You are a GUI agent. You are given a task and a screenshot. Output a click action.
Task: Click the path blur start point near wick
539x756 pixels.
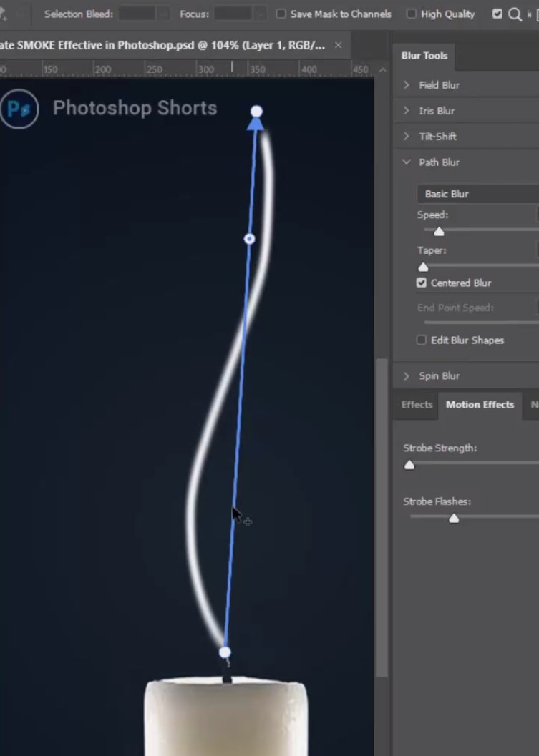click(x=225, y=652)
